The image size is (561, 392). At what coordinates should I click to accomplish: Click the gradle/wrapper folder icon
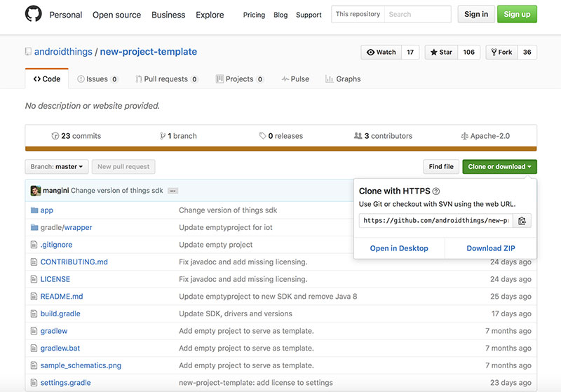pyautogui.click(x=33, y=227)
